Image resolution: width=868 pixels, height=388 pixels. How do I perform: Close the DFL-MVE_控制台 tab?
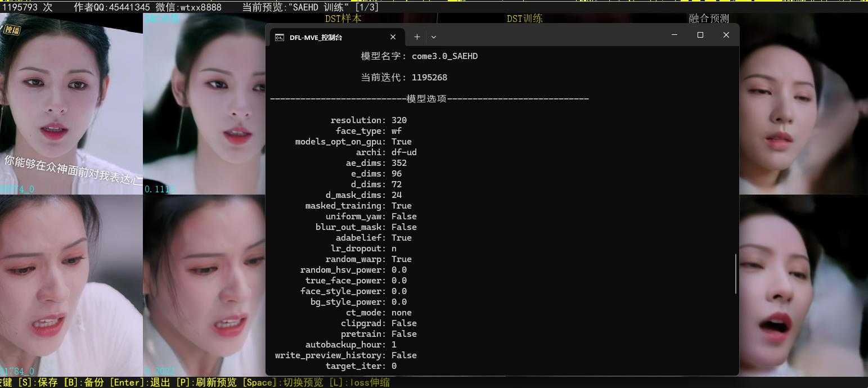click(x=393, y=37)
